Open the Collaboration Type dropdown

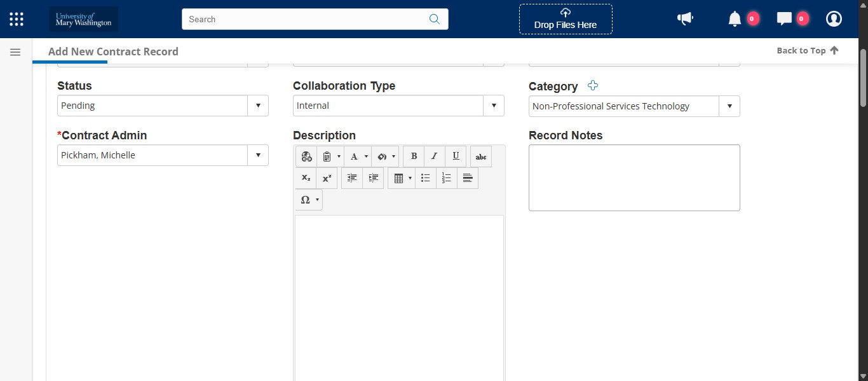coord(494,106)
